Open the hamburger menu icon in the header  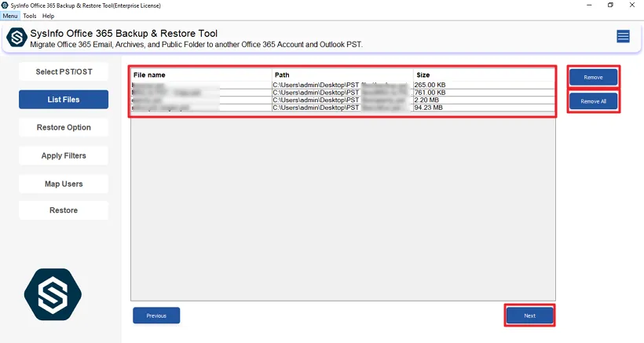(x=623, y=37)
